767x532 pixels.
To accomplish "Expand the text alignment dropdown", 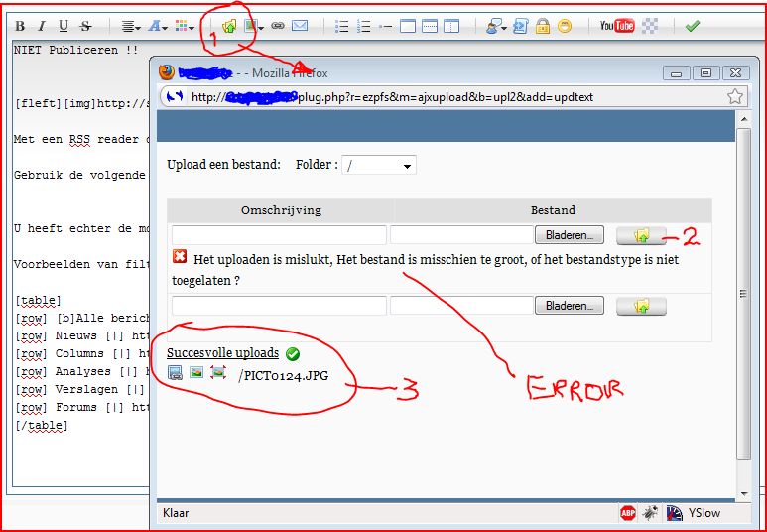I will click(x=130, y=26).
